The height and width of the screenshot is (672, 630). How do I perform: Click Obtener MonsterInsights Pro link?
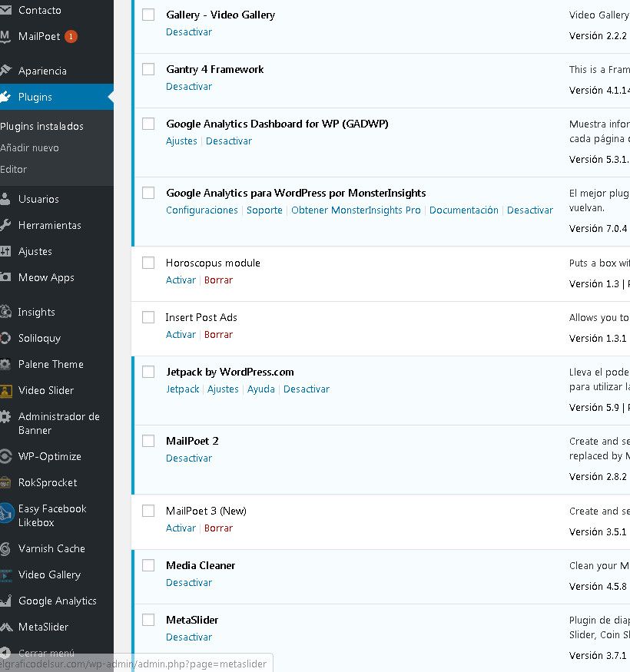tap(356, 210)
